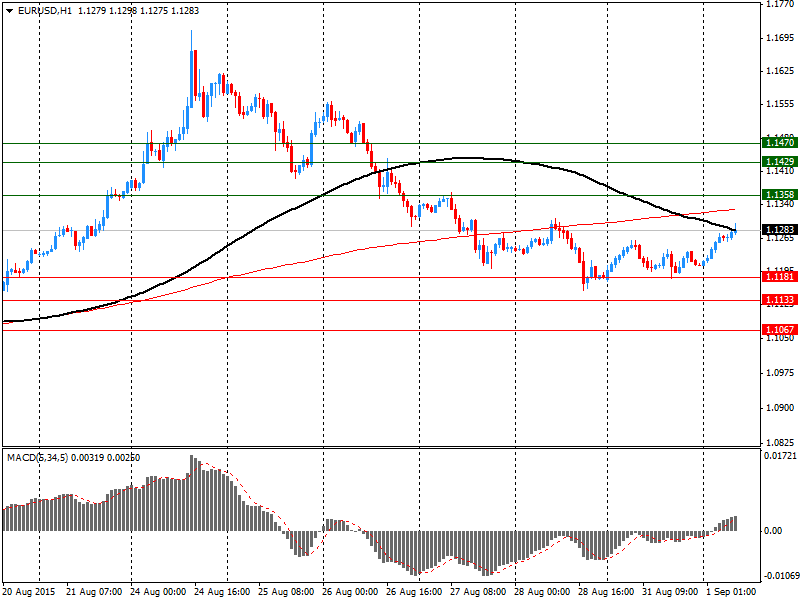The height and width of the screenshot is (600, 800).
Task: Click the 26 Aug 00:00 time label
Action: coord(350,592)
